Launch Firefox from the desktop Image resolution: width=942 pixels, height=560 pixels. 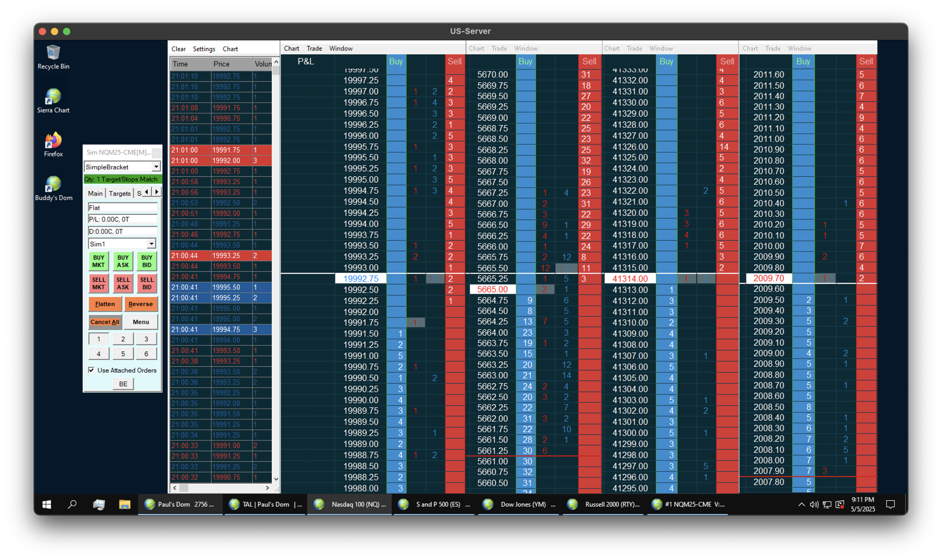[x=53, y=140]
